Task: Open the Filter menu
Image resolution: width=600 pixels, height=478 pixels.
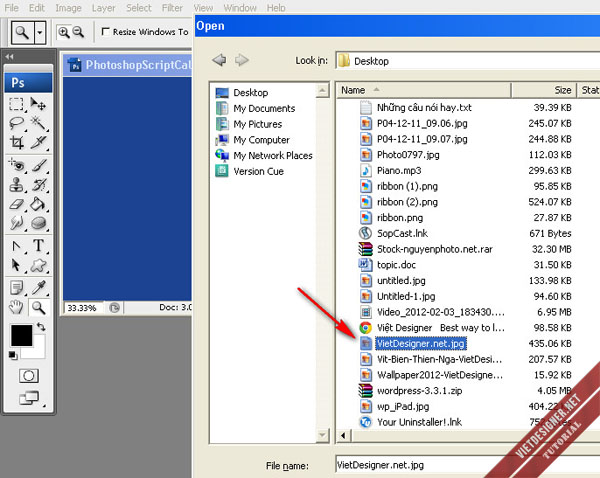Action: point(172,8)
